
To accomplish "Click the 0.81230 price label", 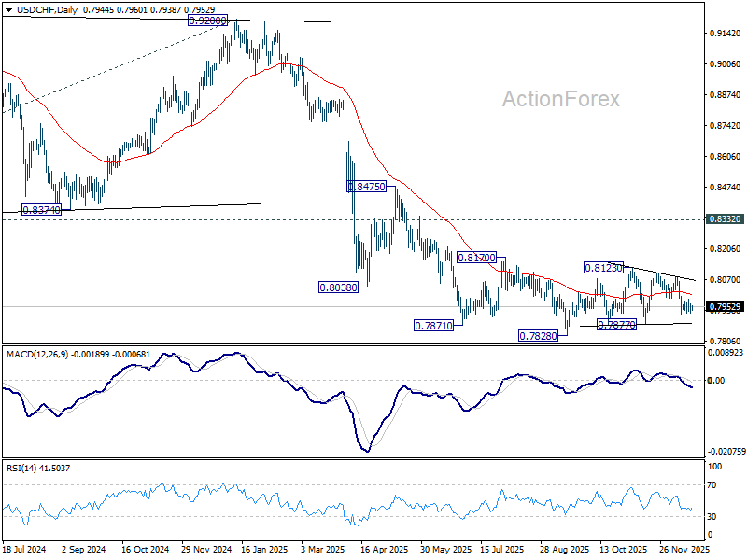I will pos(603,268).
